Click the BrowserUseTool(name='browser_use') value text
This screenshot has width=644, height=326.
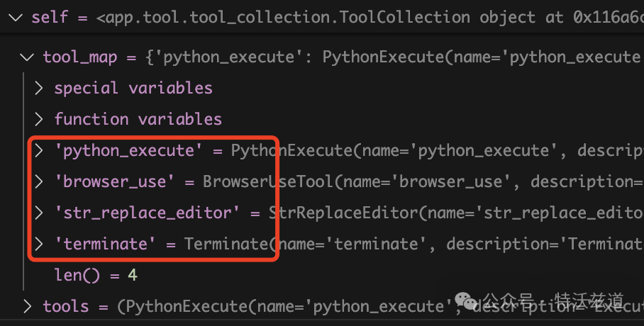423,181
